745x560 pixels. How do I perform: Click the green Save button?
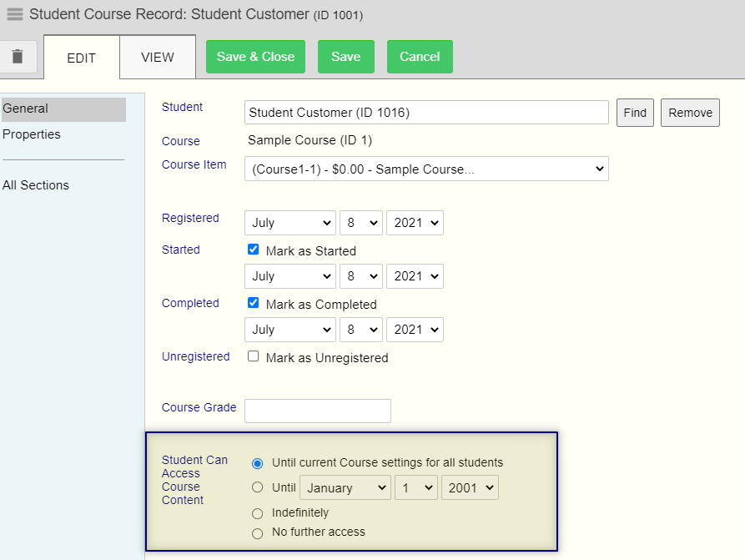[x=346, y=57]
